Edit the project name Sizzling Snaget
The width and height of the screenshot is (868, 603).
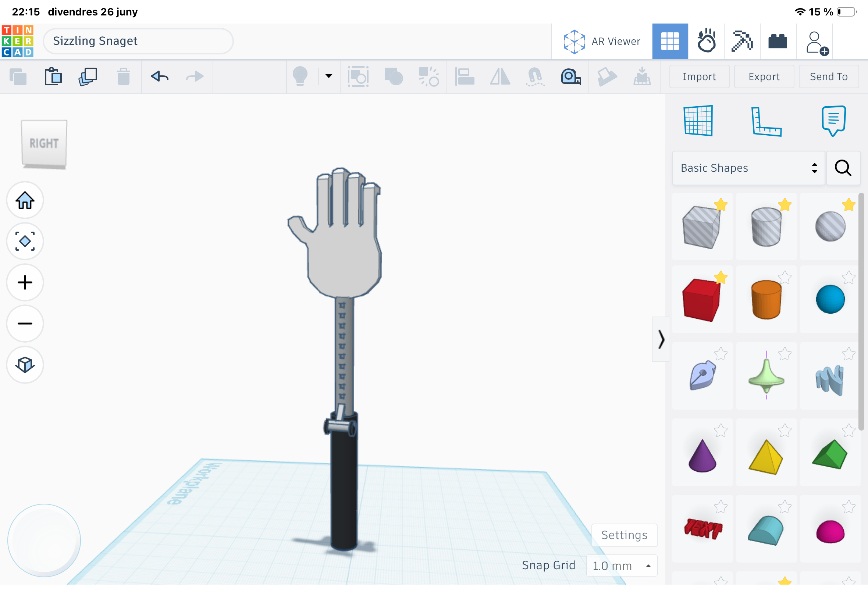(138, 41)
